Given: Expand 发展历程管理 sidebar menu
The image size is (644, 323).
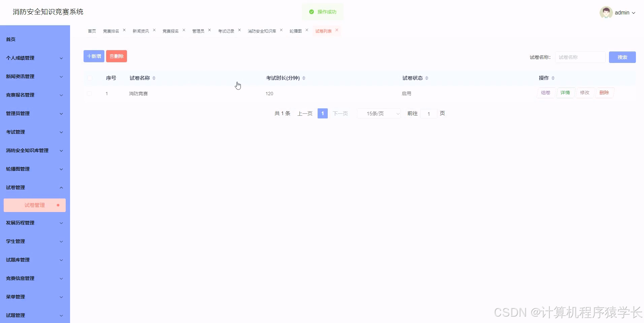Looking at the screenshot, I should (x=35, y=223).
